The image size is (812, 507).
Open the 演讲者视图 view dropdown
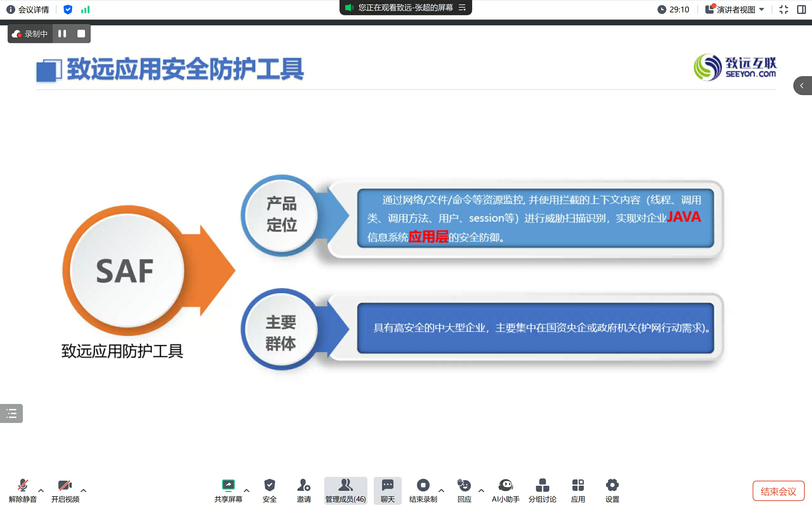coord(736,10)
